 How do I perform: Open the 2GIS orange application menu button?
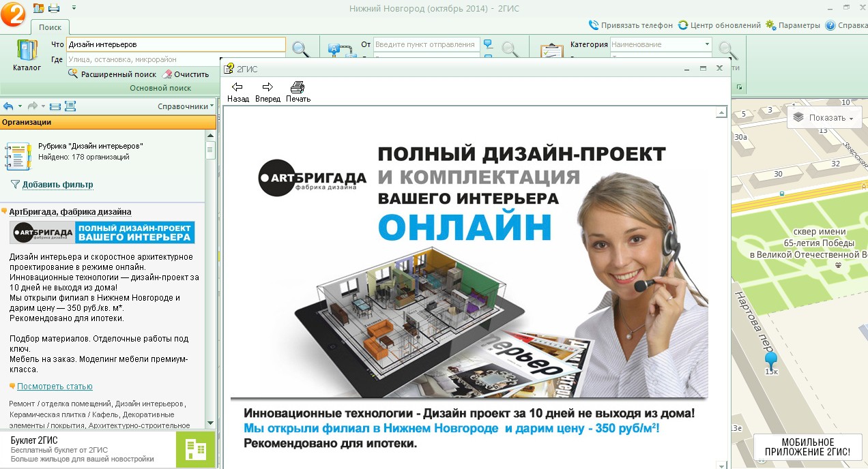(13, 14)
